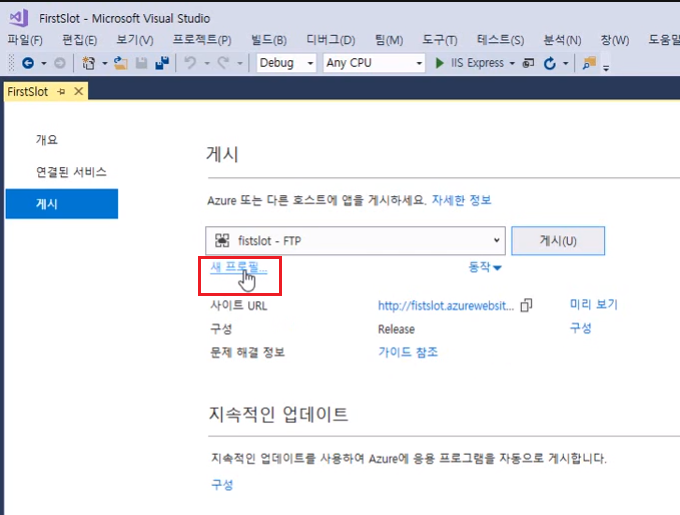Image resolution: width=680 pixels, height=515 pixels.
Task: Expand new project dropdown arrow
Action: click(x=105, y=64)
